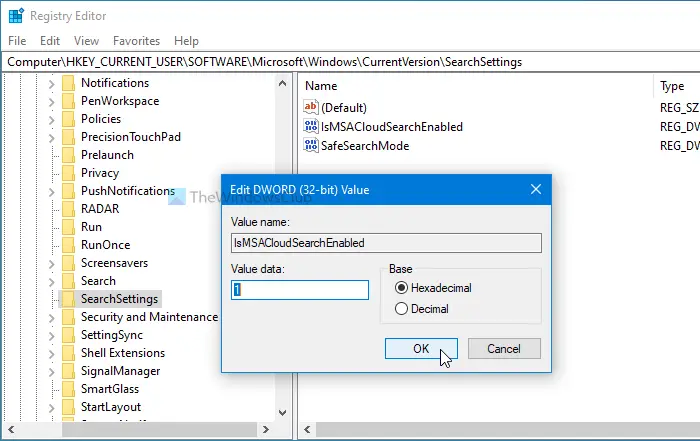700x441 pixels.
Task: Click the Prelaunch folder icon
Action: pyautogui.click(x=68, y=155)
